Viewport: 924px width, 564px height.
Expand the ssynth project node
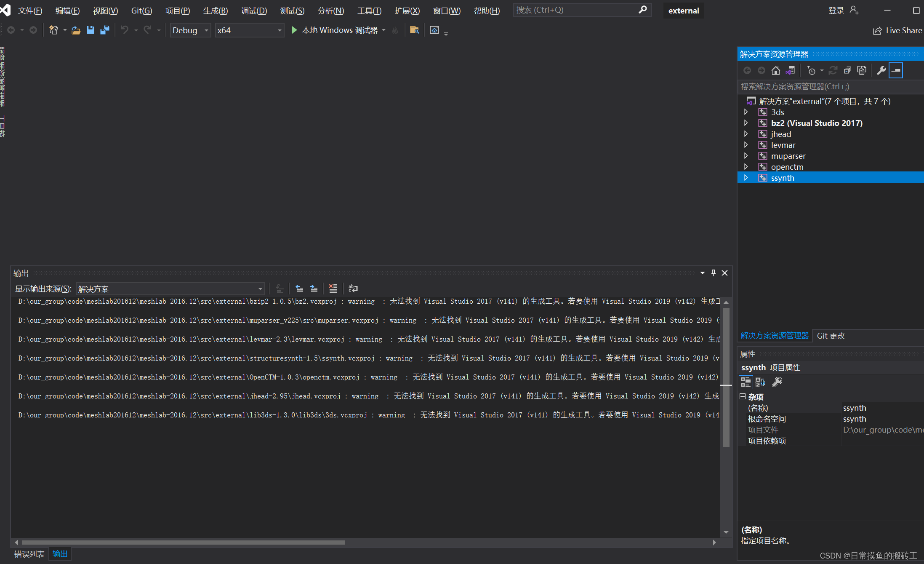coord(746,177)
